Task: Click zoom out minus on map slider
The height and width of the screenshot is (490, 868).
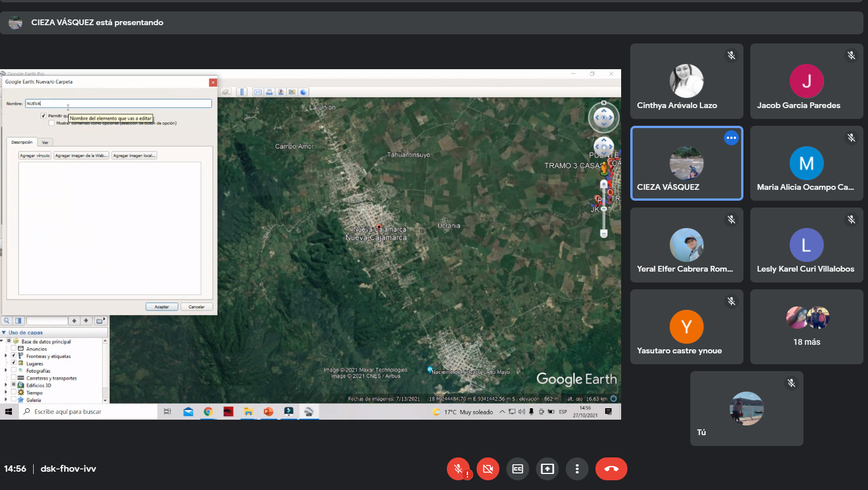Action: click(x=604, y=233)
